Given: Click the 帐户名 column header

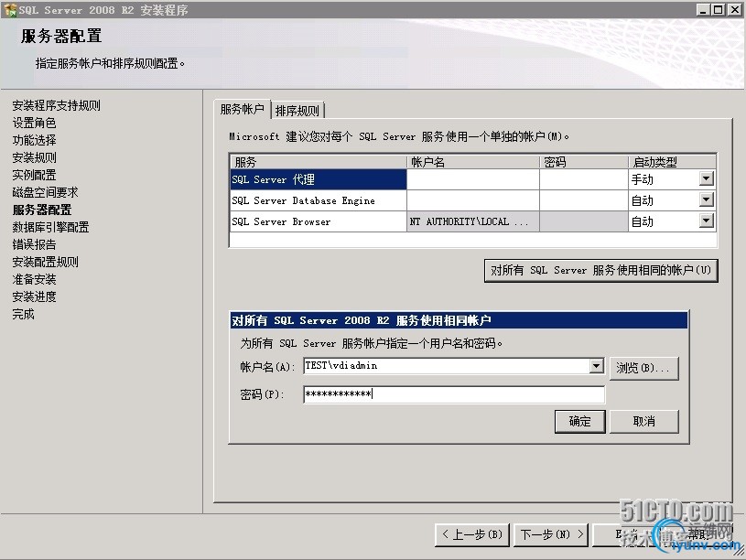Looking at the screenshot, I should point(473,162).
